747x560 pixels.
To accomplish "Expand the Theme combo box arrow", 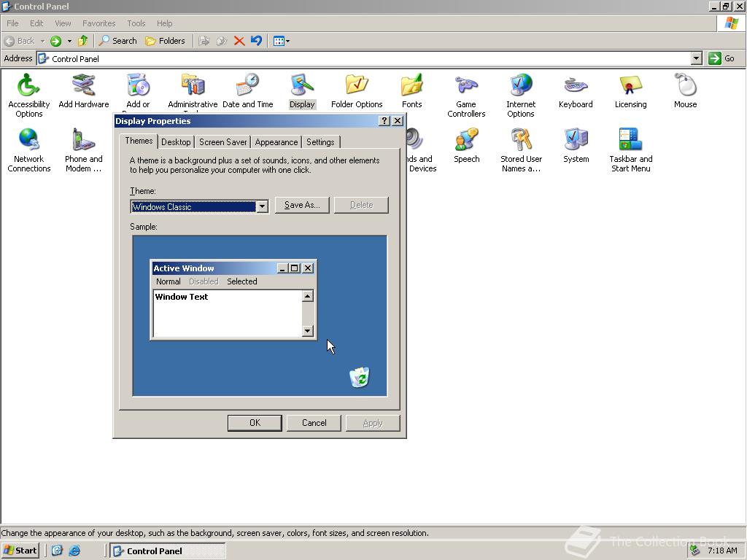I will click(x=262, y=206).
